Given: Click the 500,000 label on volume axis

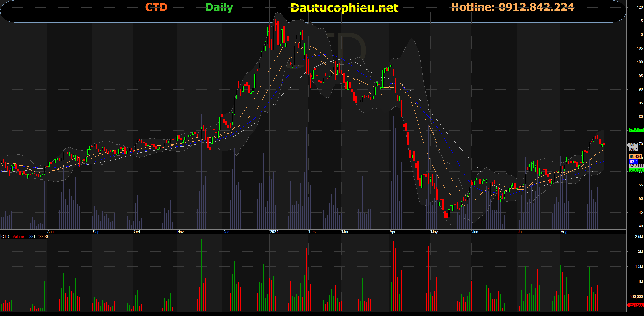Looking at the screenshot, I should pos(636,297).
